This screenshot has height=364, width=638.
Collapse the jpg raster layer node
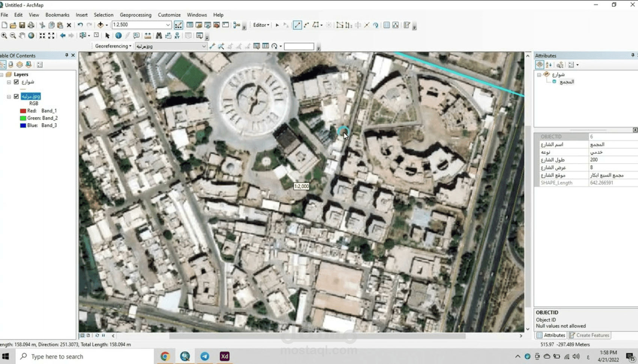tap(9, 97)
